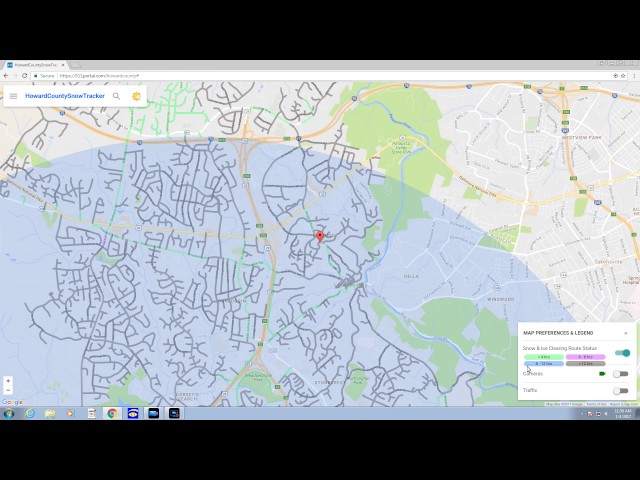Select the red location pin on the map
The width and height of the screenshot is (640, 480).
320,236
